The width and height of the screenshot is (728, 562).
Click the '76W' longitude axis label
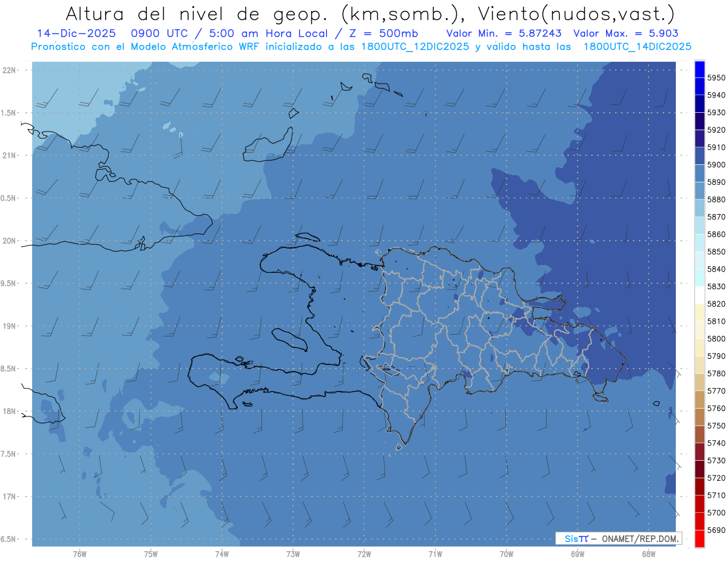79,554
